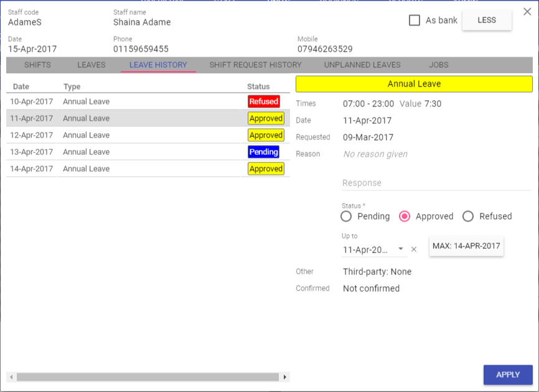Clear the Up to date field
The width and height of the screenshot is (539, 392).
[414, 250]
